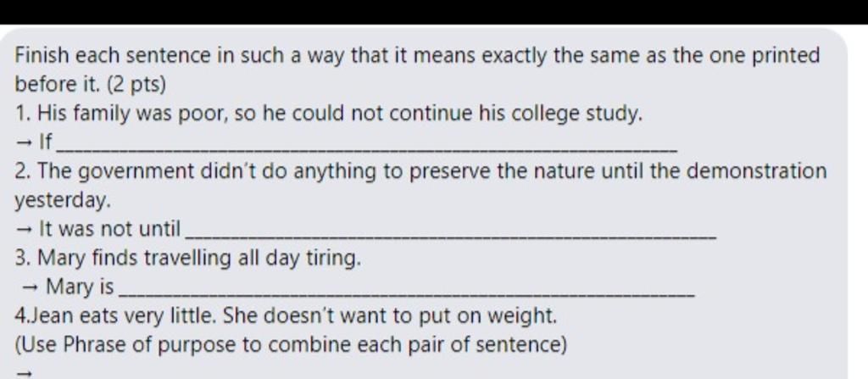Click the "Use Phrase of purpose" hint line

click(x=291, y=345)
